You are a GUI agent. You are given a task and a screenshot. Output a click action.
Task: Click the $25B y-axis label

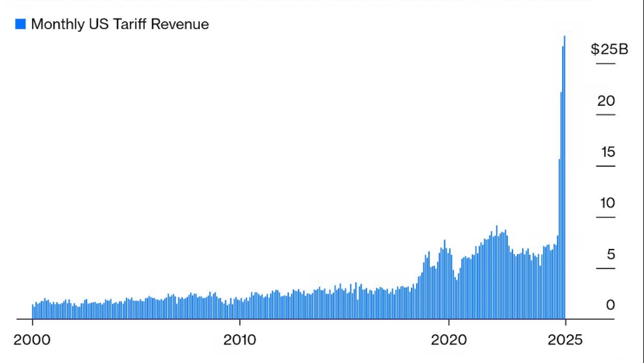point(609,50)
